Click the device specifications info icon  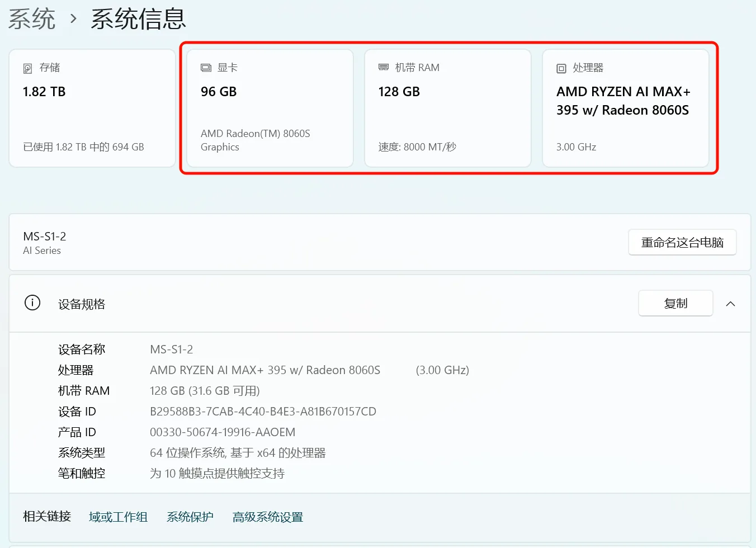coord(32,303)
